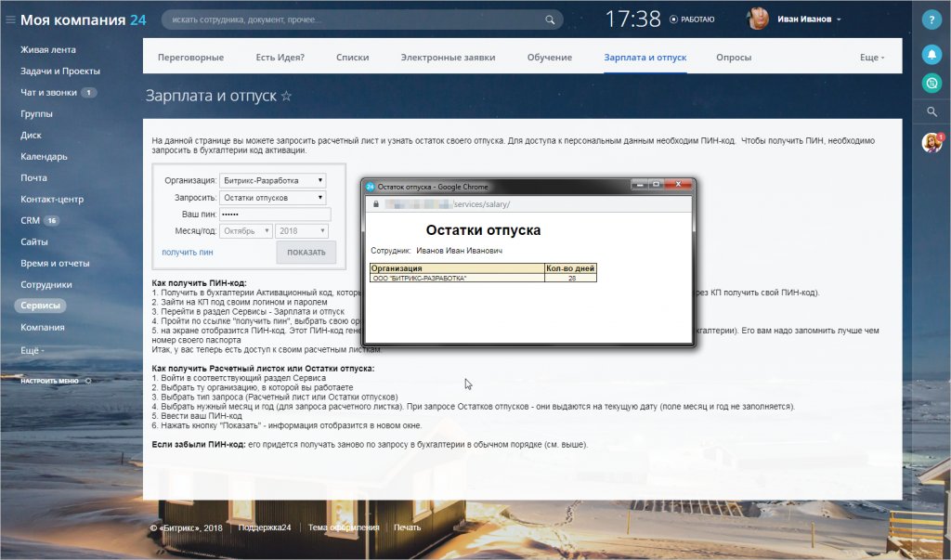Open the Организация dropdown
The width and height of the screenshot is (951, 560).
click(x=273, y=181)
